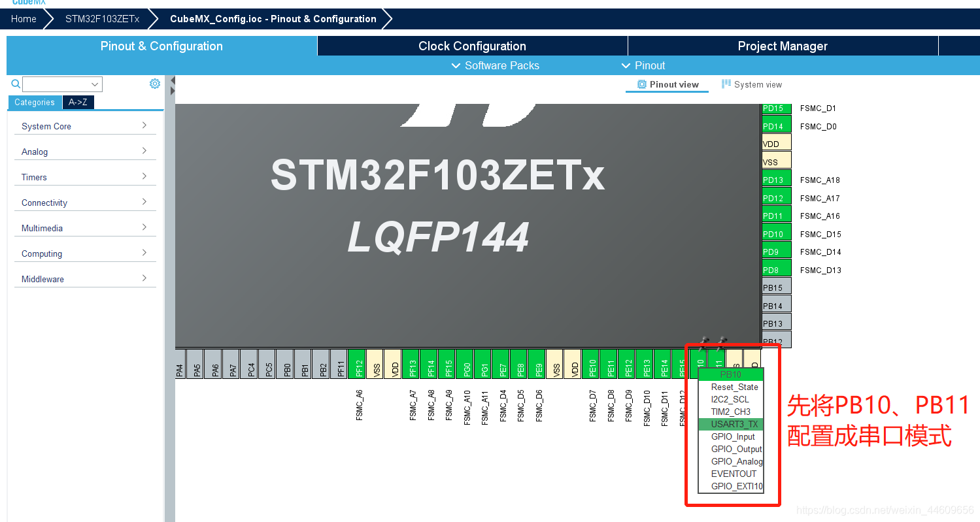Choose Reset_State in the PB10 menu

pyautogui.click(x=731, y=387)
